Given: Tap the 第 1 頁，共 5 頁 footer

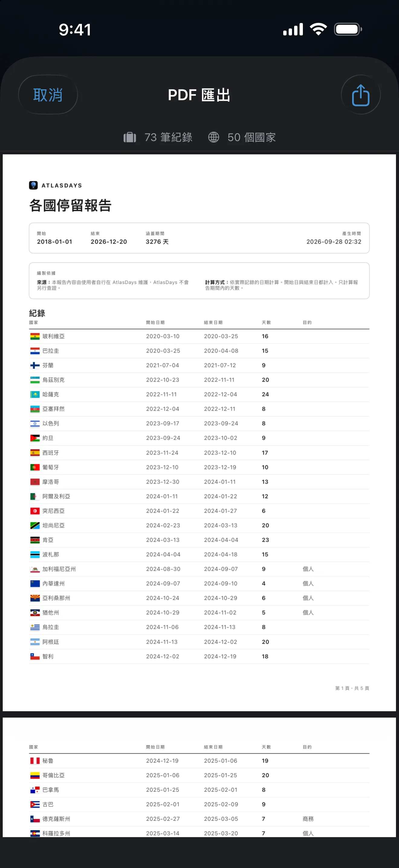Looking at the screenshot, I should (x=352, y=688).
